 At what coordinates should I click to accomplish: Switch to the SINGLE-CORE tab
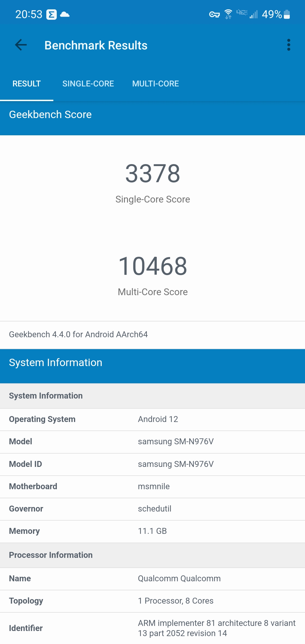(88, 84)
